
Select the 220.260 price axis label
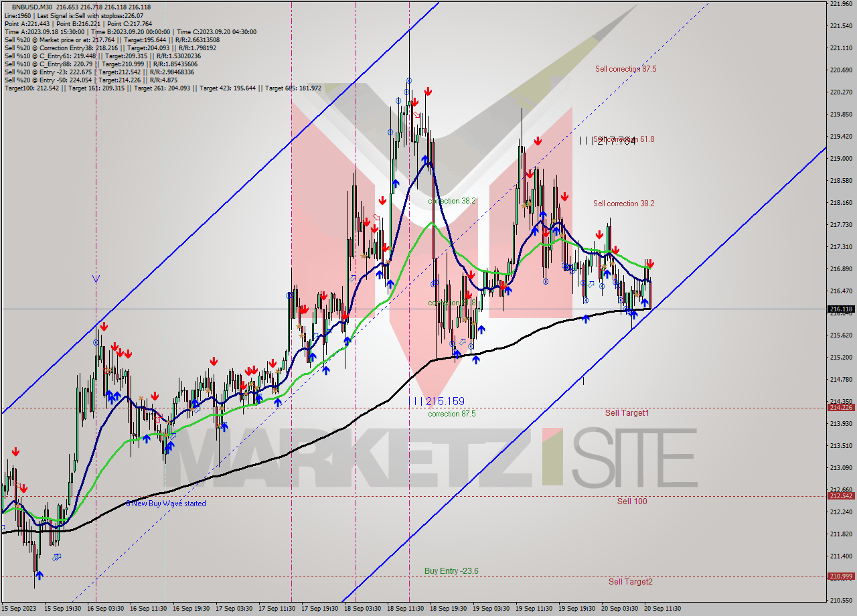(x=841, y=92)
